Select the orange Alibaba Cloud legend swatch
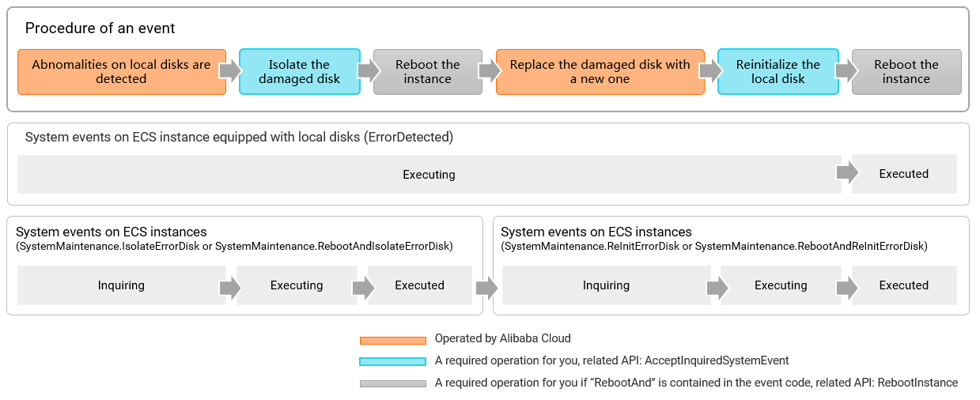980x400 pixels. tap(393, 341)
